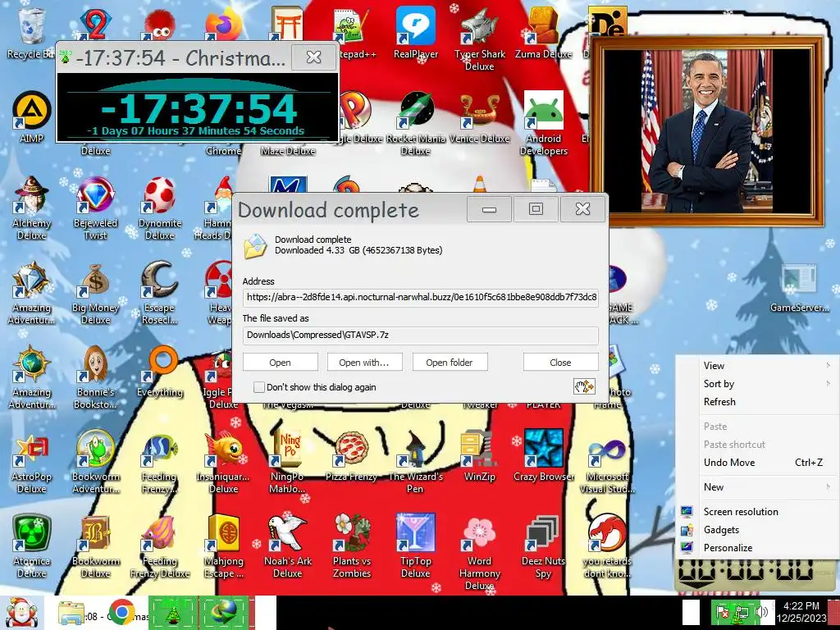Click the Plants vs Zombies shortcut
This screenshot has width=840, height=630.
[x=351, y=546]
